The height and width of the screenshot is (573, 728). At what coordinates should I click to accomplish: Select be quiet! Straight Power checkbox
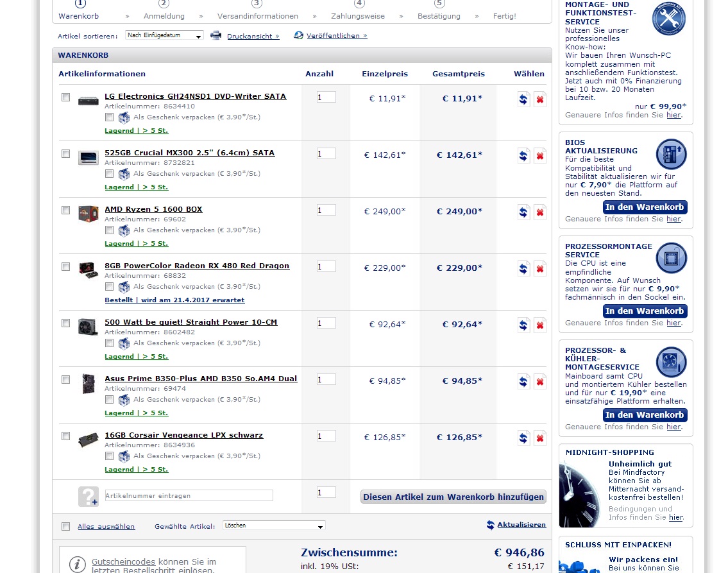point(66,323)
